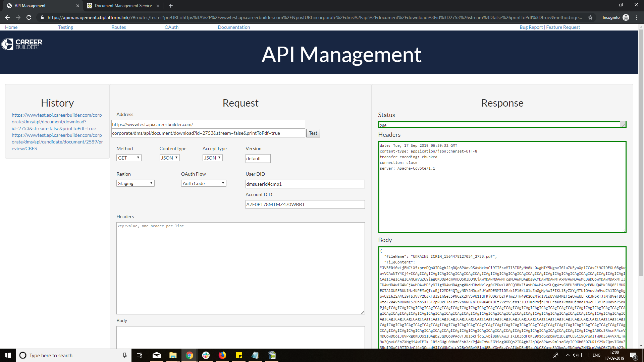Click Chrome icon on taskbar
Viewport: 644px width, 362px height.
click(190, 355)
